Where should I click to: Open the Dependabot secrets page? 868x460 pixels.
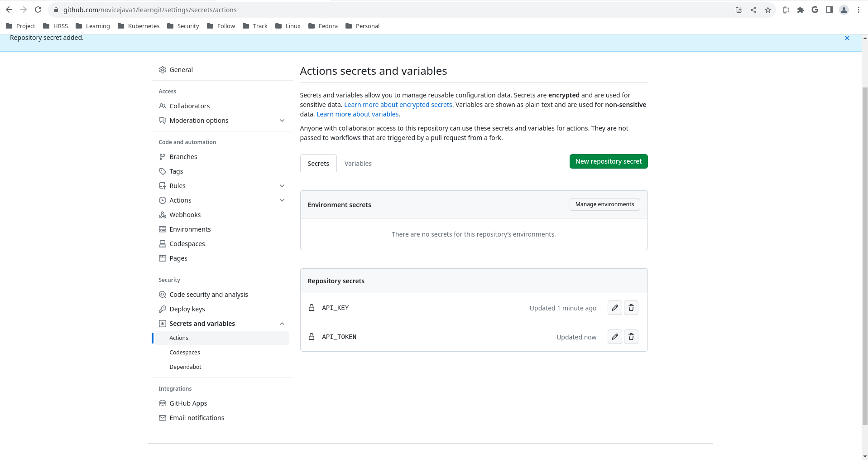(185, 367)
